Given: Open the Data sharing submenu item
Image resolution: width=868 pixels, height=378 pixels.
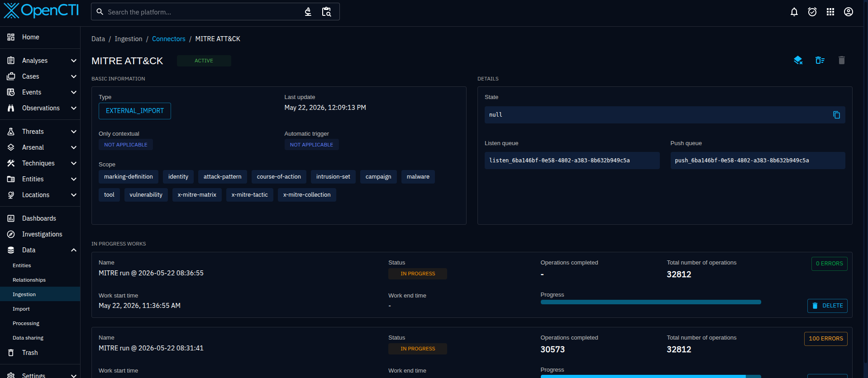Looking at the screenshot, I should click(x=40, y=338).
